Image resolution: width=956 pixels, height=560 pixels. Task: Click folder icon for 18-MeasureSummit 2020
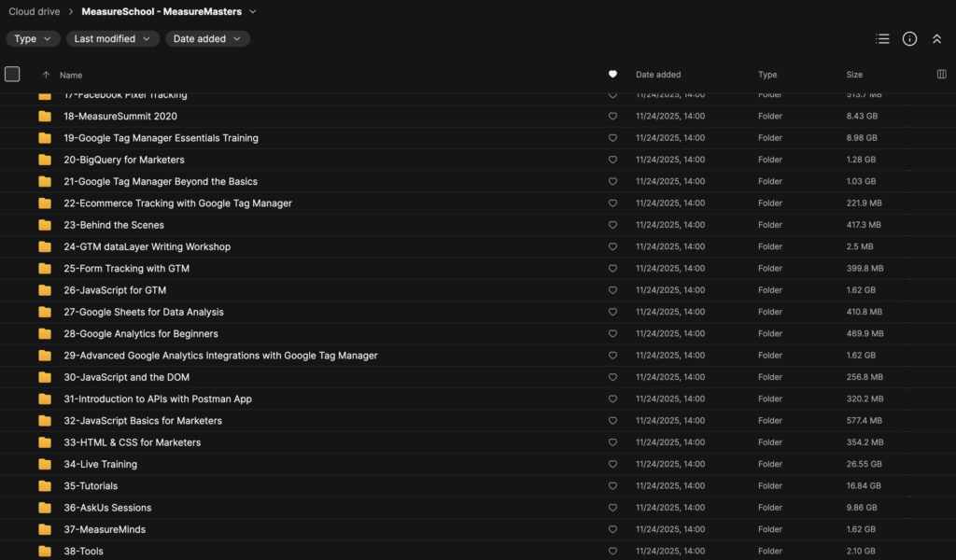click(x=45, y=117)
